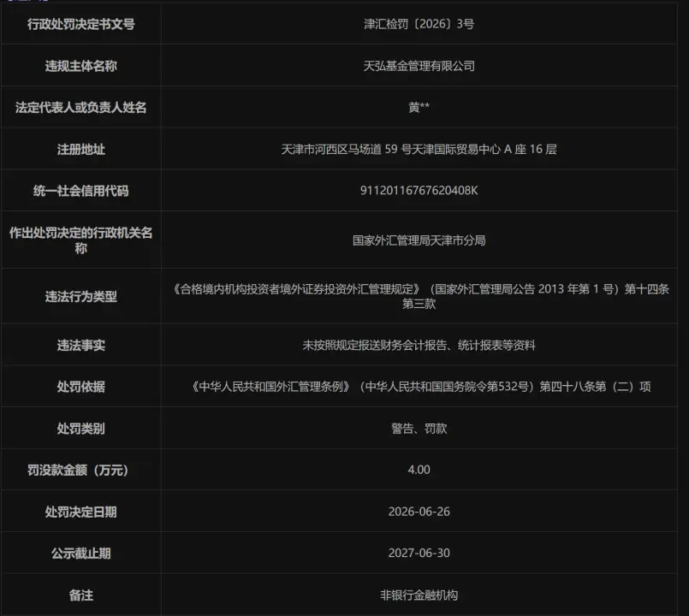Select company name 天弘基金管理有限公司
The image size is (689, 616).
[x=419, y=66]
